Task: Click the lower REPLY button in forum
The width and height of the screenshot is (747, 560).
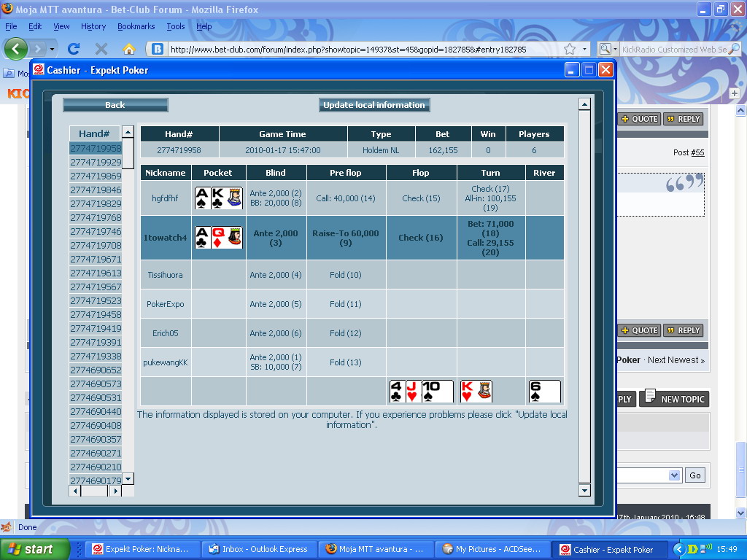Action: pyautogui.click(x=683, y=330)
